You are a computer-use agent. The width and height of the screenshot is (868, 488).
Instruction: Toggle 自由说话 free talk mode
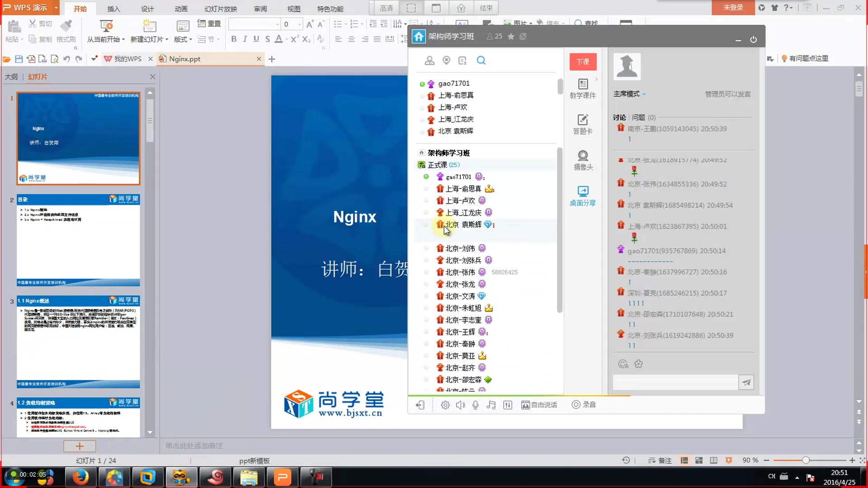[x=539, y=405]
